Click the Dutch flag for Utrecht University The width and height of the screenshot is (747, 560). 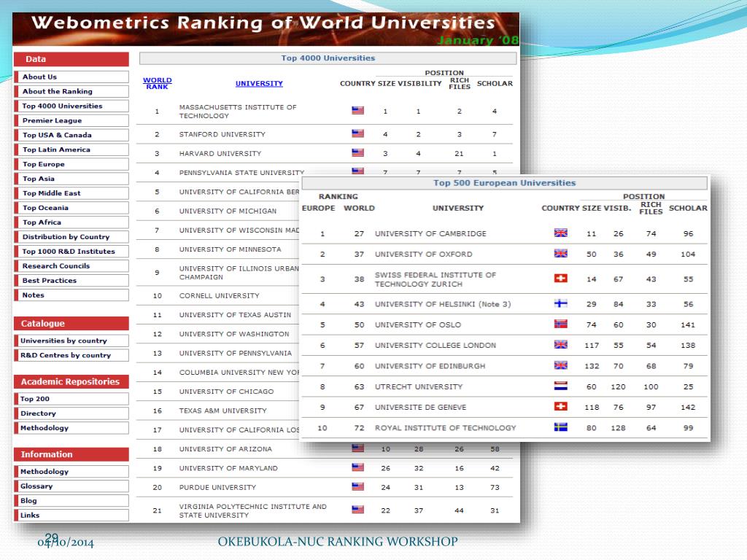pyautogui.click(x=561, y=386)
